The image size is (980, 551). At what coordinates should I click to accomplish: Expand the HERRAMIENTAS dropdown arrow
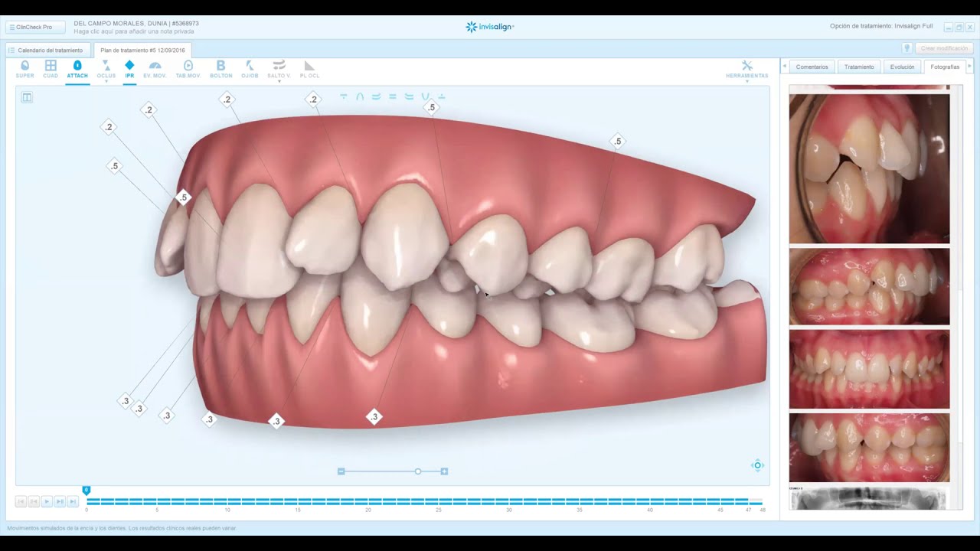click(x=747, y=81)
